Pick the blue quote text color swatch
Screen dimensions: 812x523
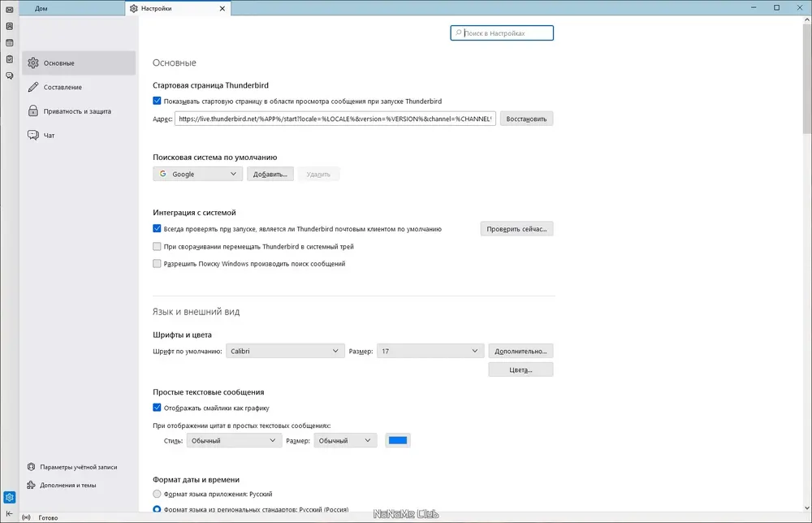(398, 441)
